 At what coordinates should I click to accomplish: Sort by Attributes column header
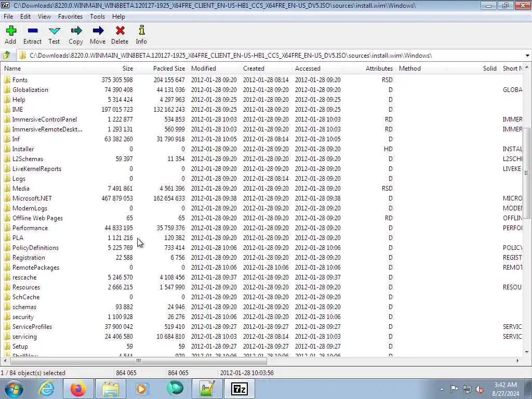click(370, 68)
